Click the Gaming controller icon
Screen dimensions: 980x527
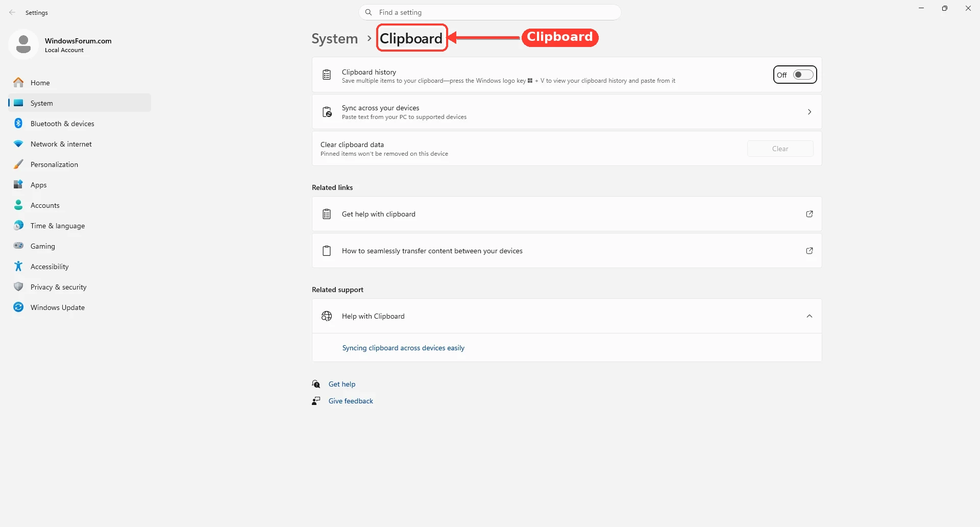pos(18,246)
